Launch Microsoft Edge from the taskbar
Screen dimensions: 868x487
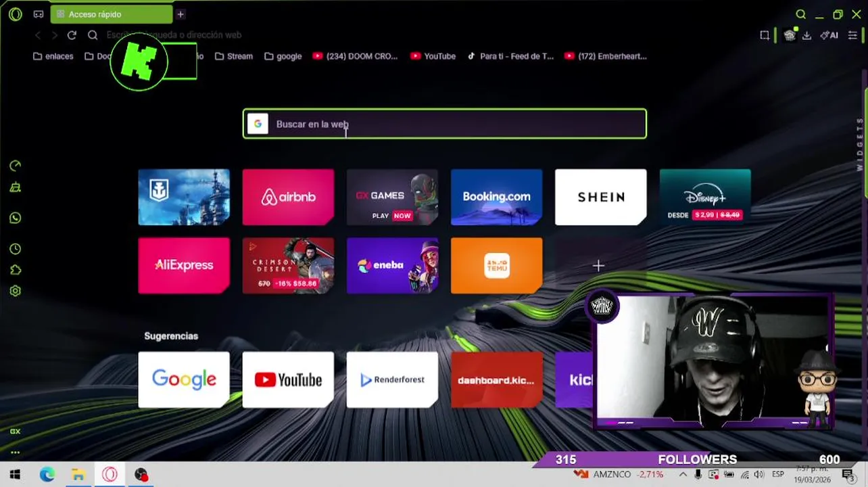pyautogui.click(x=47, y=475)
